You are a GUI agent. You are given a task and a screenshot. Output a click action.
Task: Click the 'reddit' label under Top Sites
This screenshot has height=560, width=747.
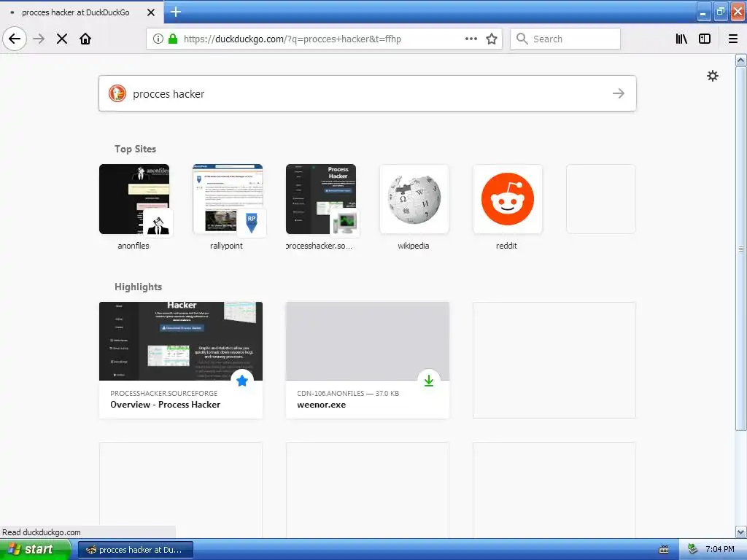pyautogui.click(x=506, y=246)
